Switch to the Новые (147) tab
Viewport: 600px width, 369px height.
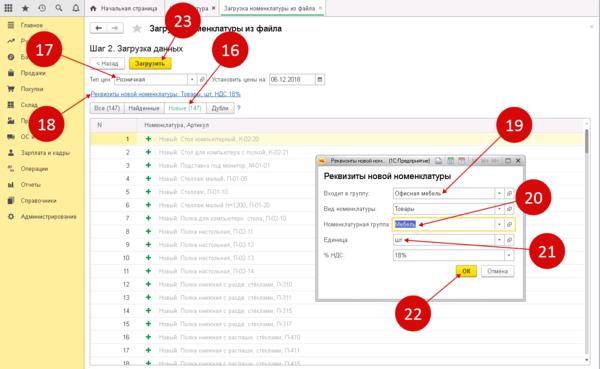click(185, 108)
